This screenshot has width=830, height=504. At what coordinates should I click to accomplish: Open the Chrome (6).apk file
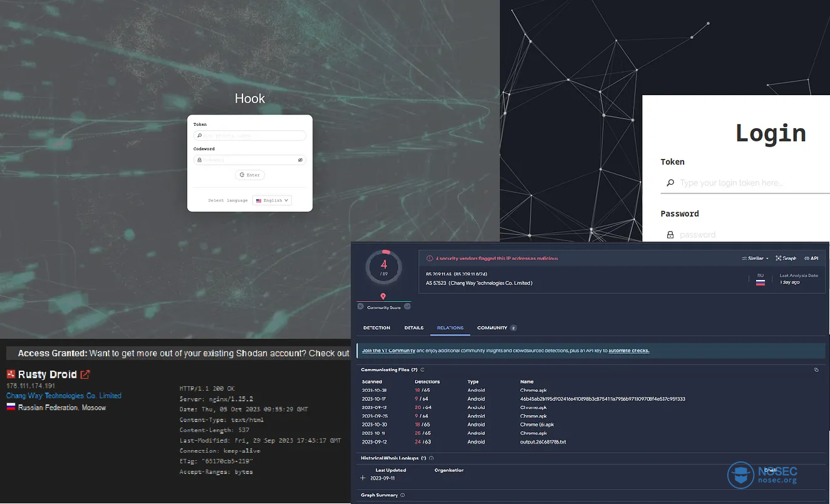pyautogui.click(x=537, y=424)
